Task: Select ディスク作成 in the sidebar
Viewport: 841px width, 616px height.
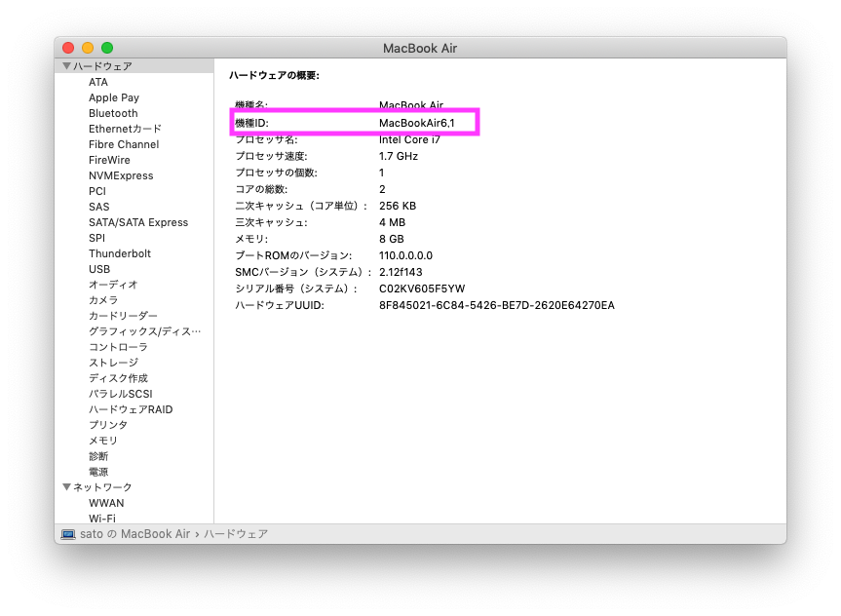Action: coord(118,378)
